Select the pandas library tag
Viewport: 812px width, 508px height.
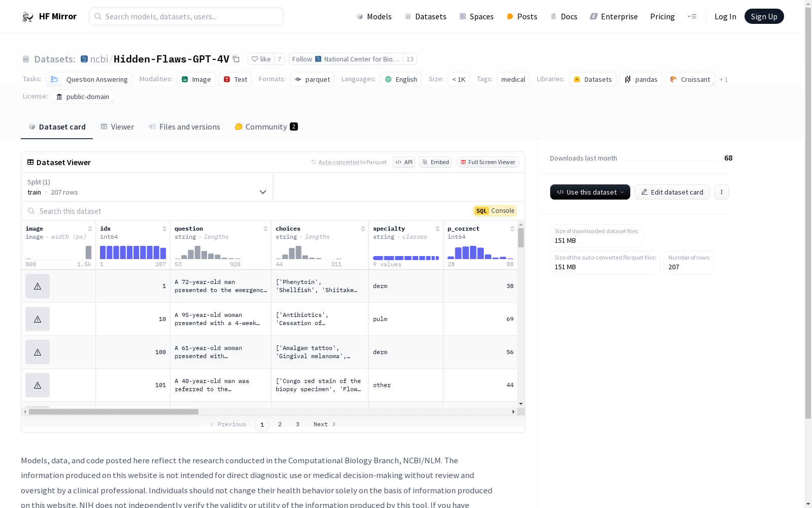[641, 79]
